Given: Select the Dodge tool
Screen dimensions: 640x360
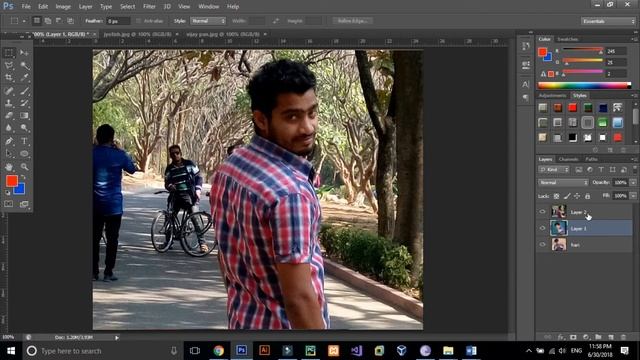Looking at the screenshot, I should [24, 128].
